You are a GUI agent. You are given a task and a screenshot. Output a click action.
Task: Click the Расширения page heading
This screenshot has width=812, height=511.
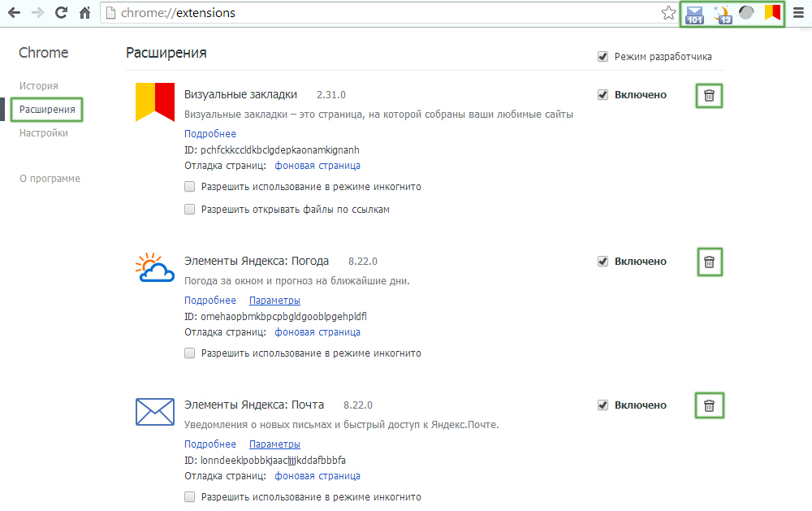point(166,53)
